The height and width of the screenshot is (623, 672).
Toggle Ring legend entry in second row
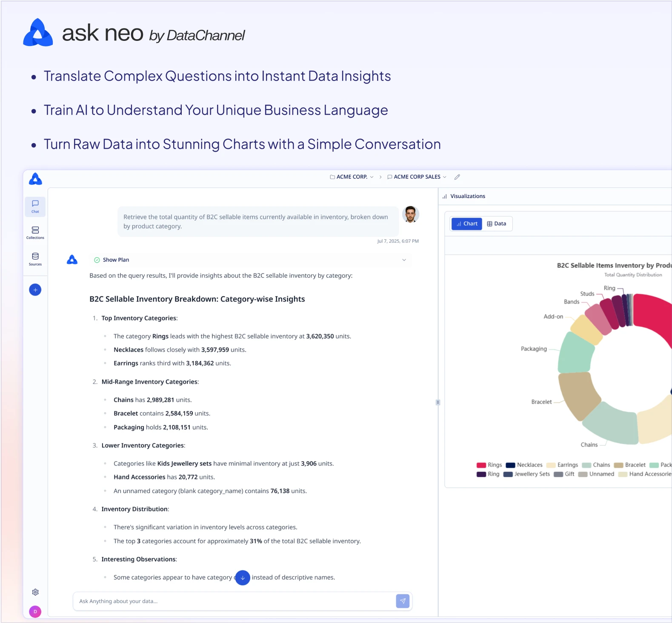click(488, 474)
